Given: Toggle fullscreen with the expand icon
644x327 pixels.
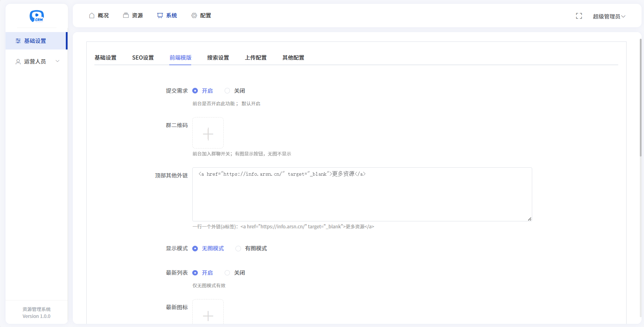Looking at the screenshot, I should 579,16.
